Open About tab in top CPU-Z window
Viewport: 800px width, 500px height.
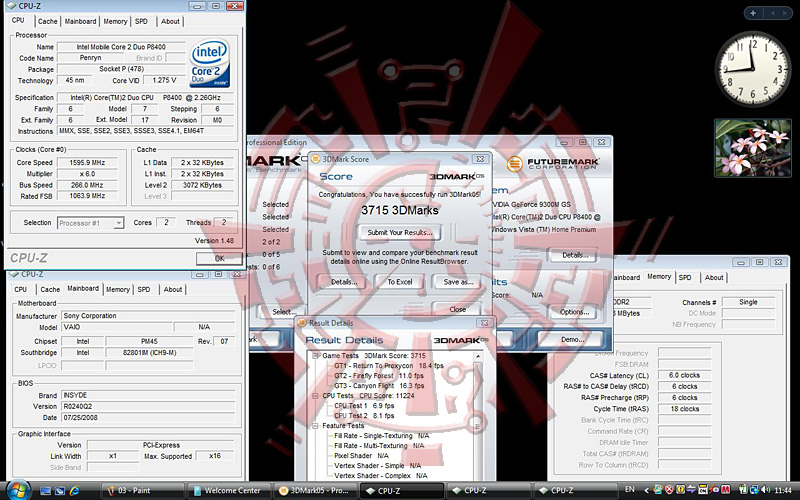tap(170, 21)
